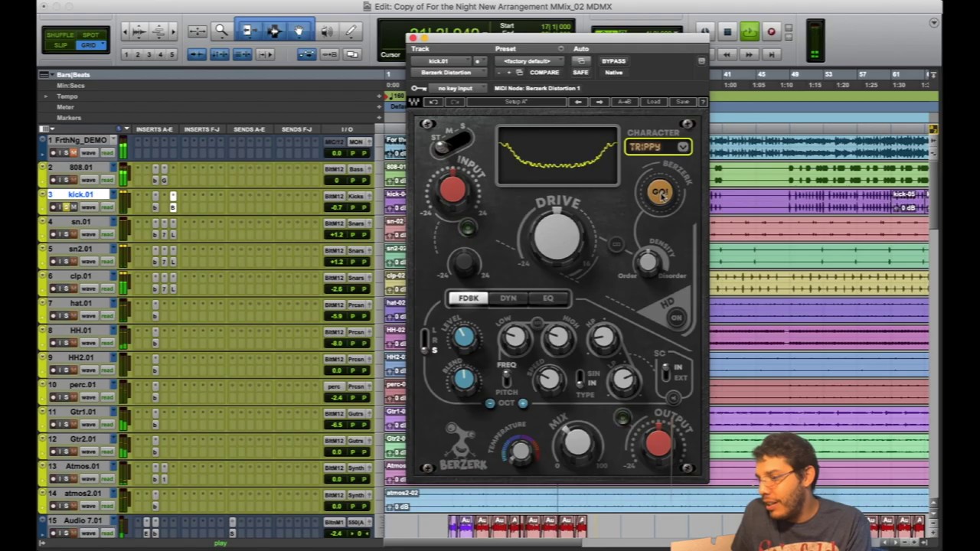980x551 pixels.
Task: Click the INSERTS A-E column header
Action: pyautogui.click(x=155, y=129)
